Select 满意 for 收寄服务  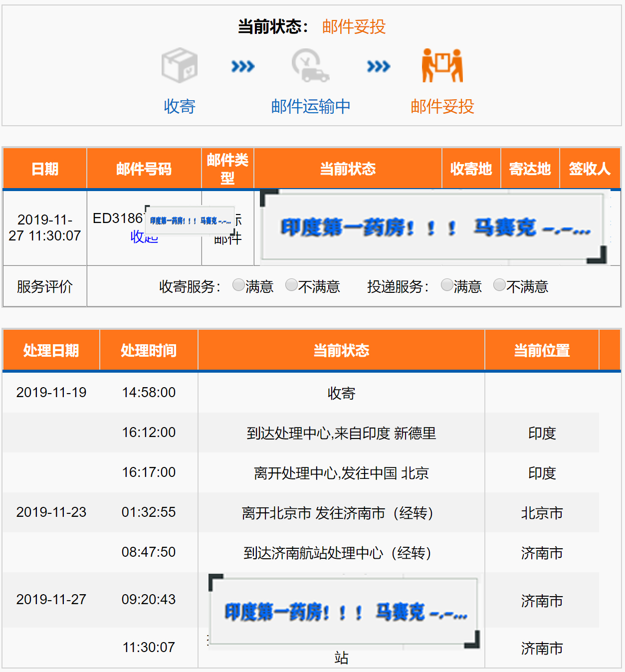[x=238, y=285]
